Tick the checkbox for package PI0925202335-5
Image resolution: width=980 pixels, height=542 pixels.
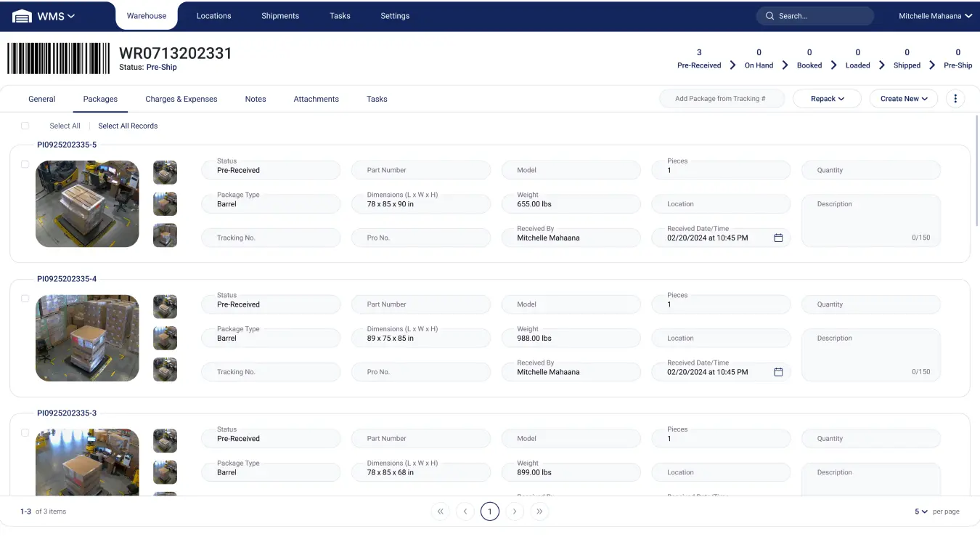(x=25, y=164)
